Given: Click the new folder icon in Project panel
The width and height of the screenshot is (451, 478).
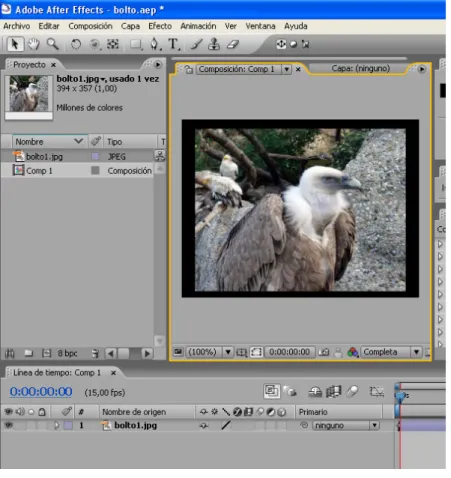Looking at the screenshot, I should tap(29, 353).
